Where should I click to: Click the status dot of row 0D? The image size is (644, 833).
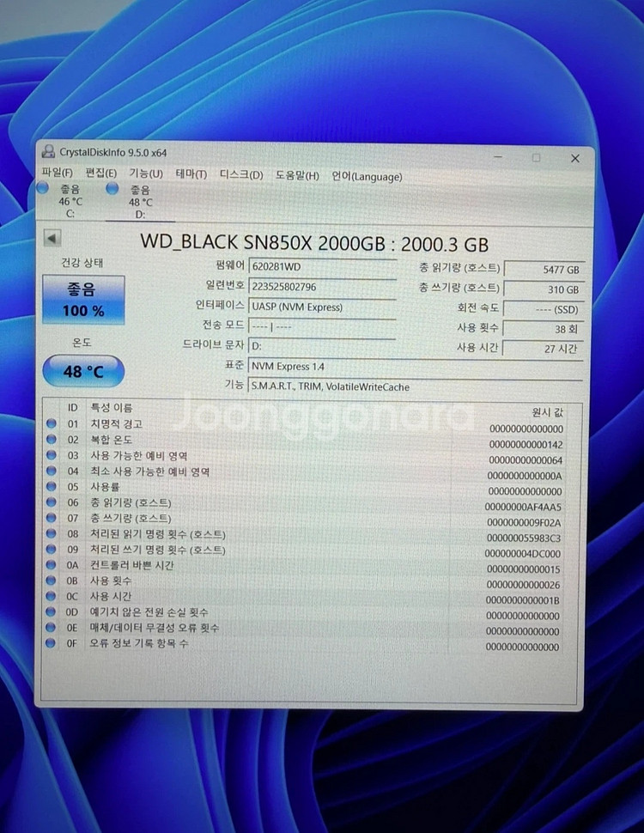point(51,611)
